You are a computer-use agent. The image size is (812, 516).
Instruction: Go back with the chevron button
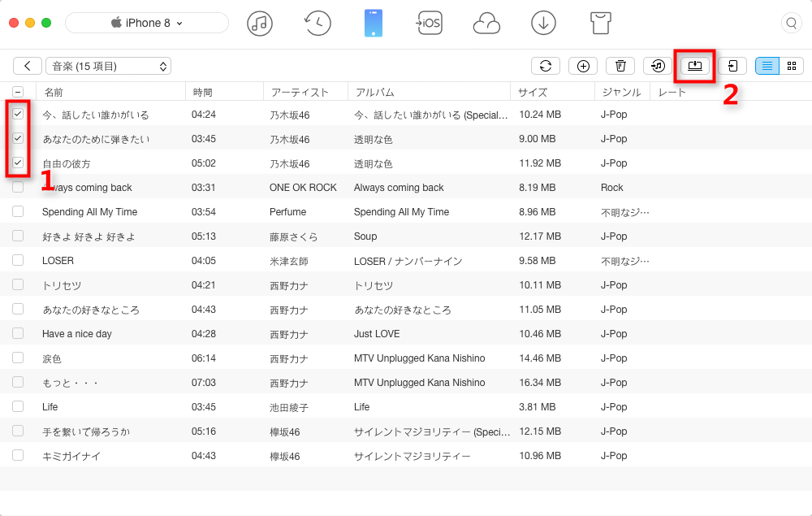coord(28,66)
